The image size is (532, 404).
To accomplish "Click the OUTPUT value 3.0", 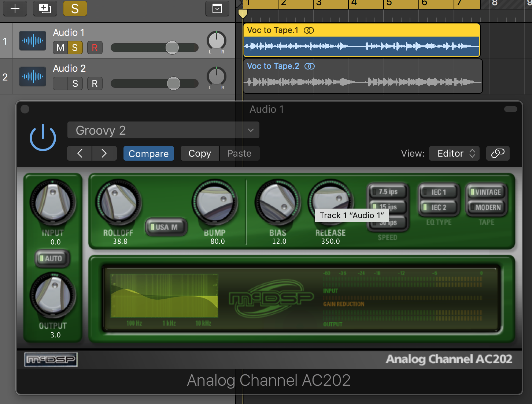I will 56,335.
